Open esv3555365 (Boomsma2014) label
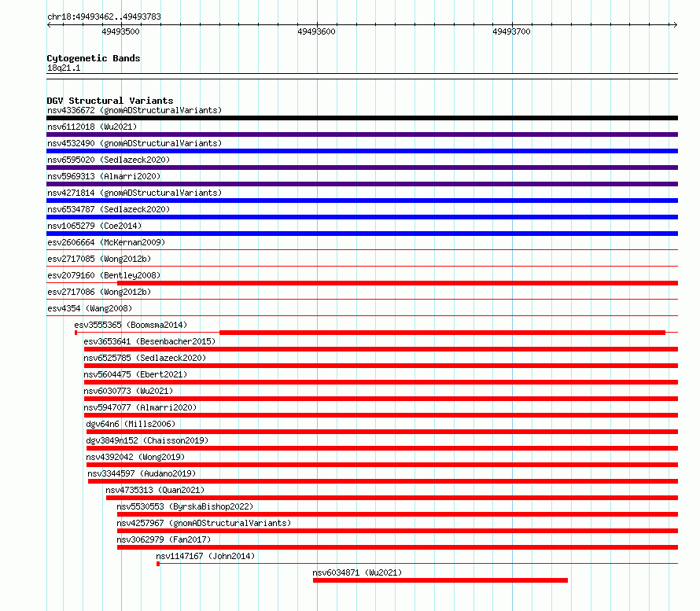The height and width of the screenshot is (611, 700). click(x=131, y=325)
